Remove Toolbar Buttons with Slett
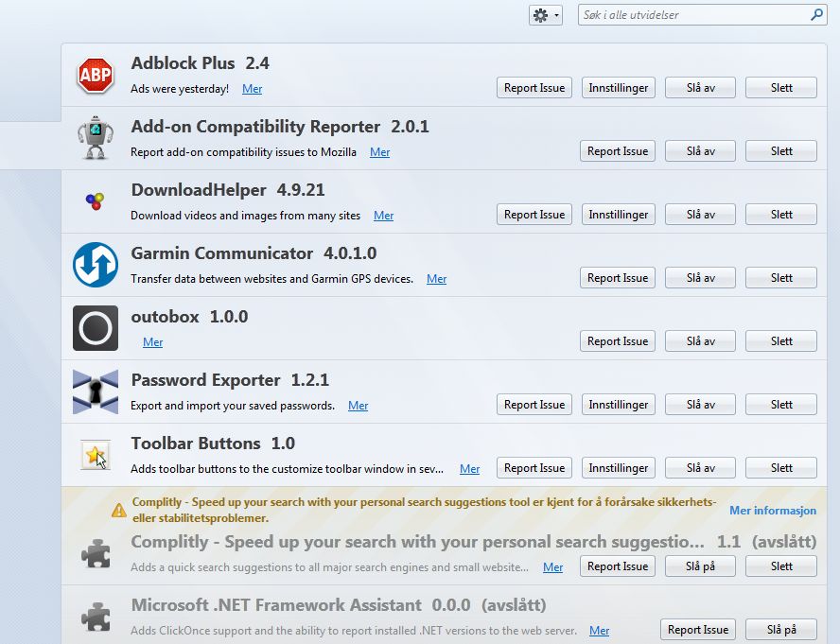This screenshot has height=644, width=840. tap(781, 468)
